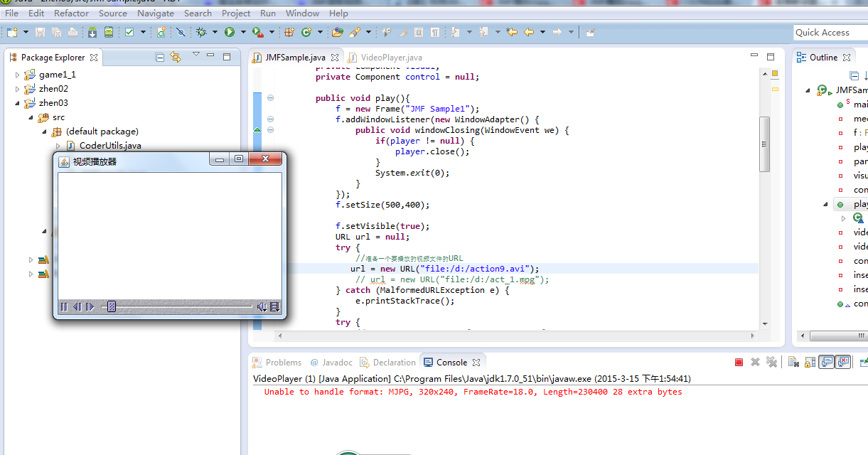Click the Back navigation yellow arrow
The image size is (868, 455).
(529, 32)
